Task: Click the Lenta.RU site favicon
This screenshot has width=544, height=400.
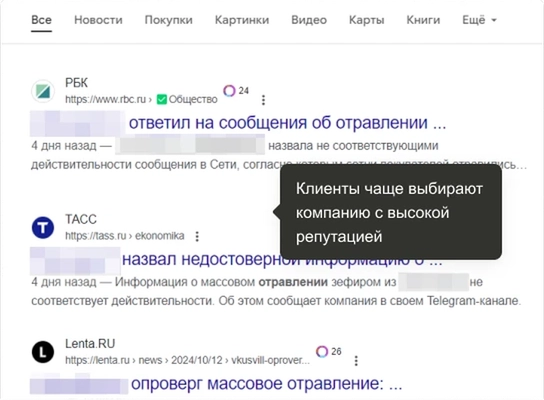Action: [x=43, y=352]
